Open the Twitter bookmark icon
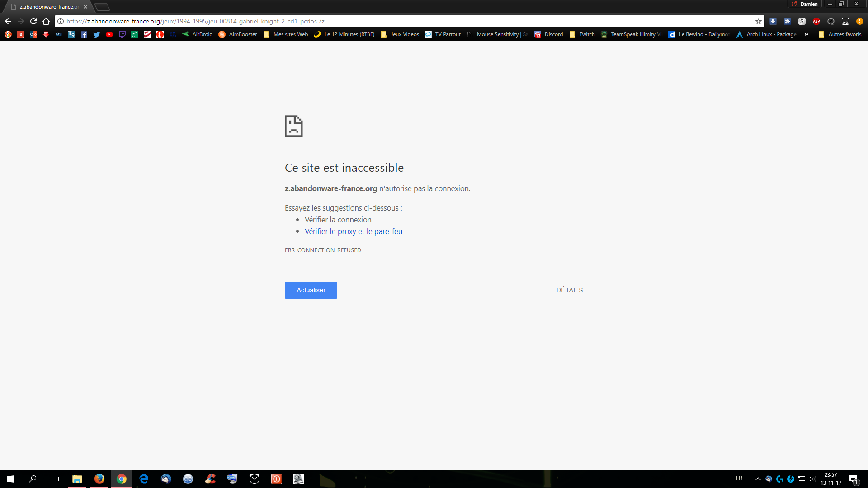The height and width of the screenshot is (488, 868). (97, 34)
